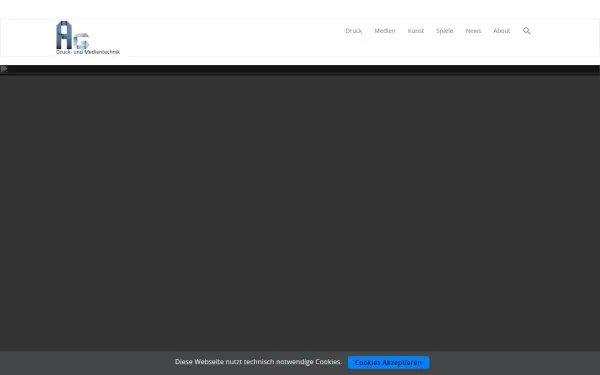The width and height of the screenshot is (600, 375).
Task: Open the News section
Action: [x=473, y=31]
